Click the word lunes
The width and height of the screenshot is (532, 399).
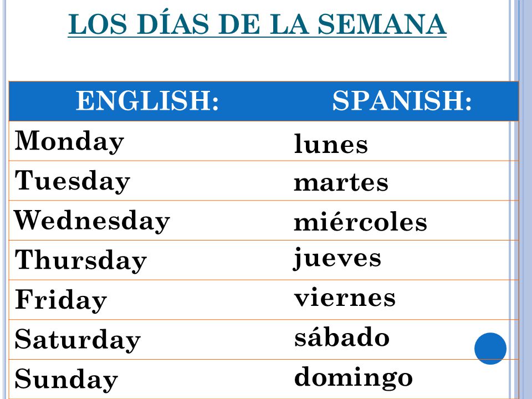coord(331,144)
